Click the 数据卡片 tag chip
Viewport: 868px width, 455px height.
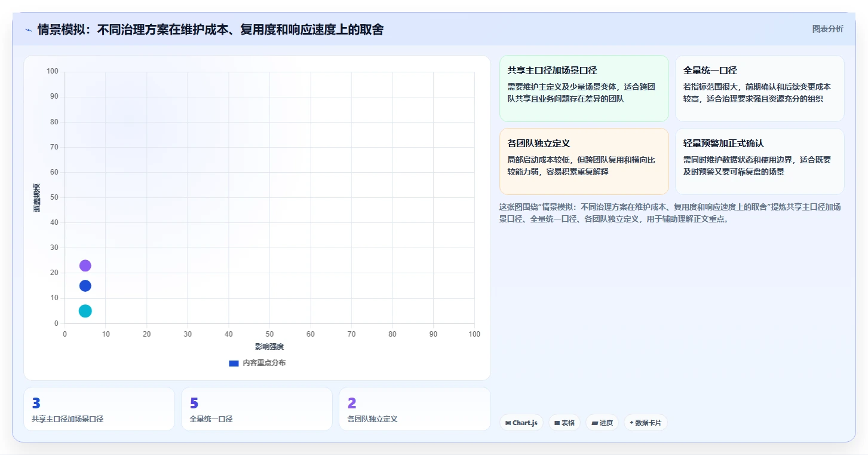[645, 423]
